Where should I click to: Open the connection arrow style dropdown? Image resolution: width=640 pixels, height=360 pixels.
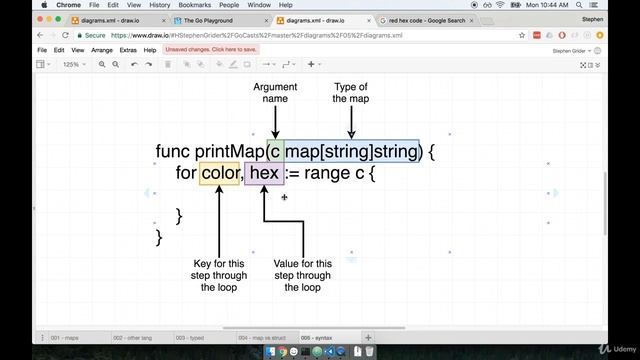coord(269,64)
